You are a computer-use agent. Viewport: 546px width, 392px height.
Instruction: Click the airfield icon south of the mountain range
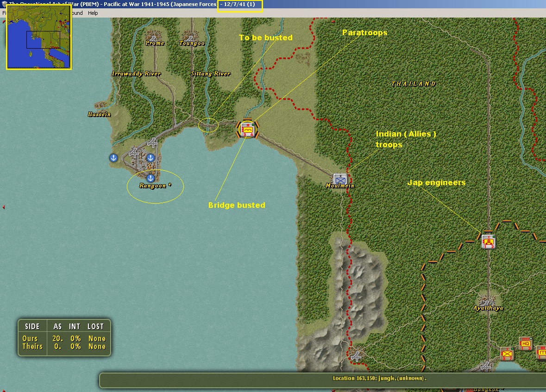tap(356, 356)
